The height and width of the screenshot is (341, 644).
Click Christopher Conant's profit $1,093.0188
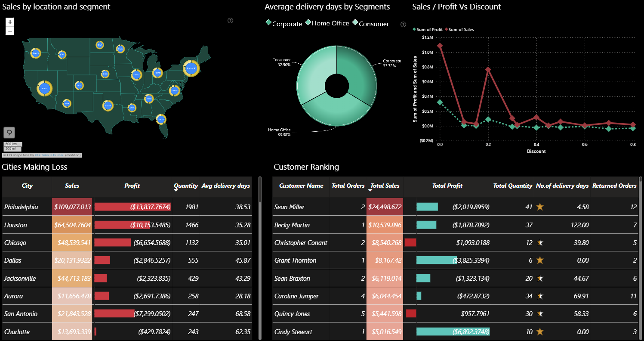473,243
